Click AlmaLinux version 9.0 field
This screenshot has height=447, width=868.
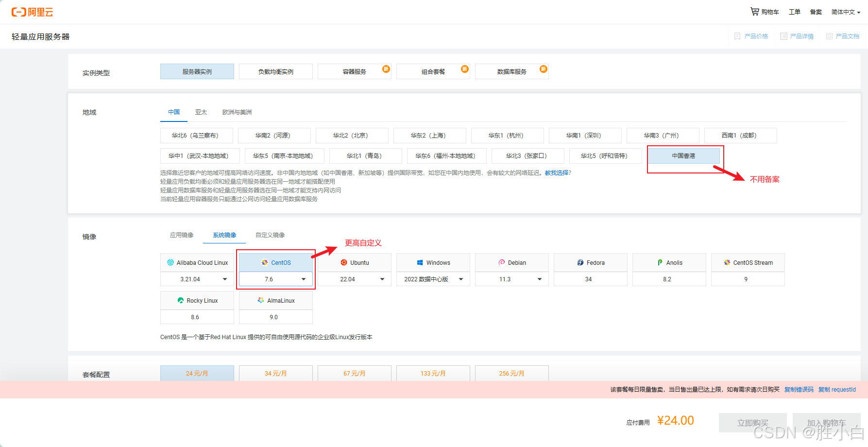point(276,317)
